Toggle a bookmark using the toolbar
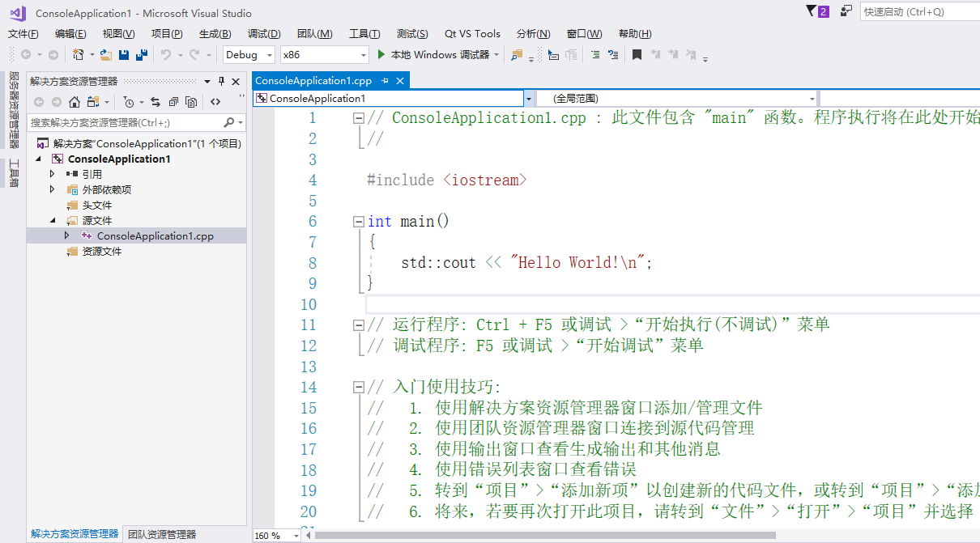Viewport: 980px width, 543px height. [x=638, y=55]
